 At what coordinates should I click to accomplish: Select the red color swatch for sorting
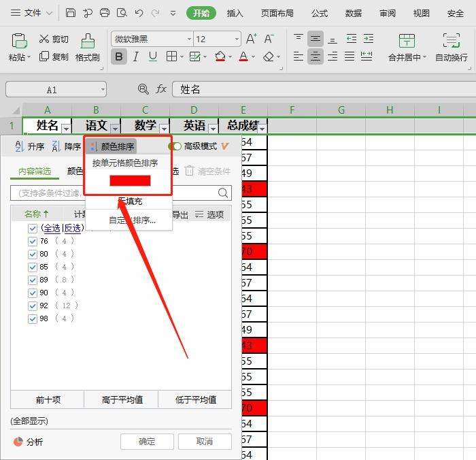pyautogui.click(x=130, y=180)
